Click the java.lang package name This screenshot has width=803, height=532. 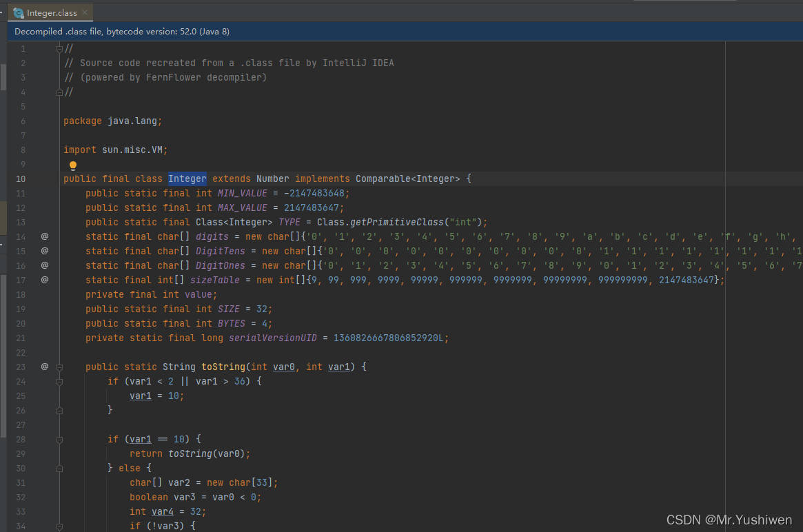[132, 121]
